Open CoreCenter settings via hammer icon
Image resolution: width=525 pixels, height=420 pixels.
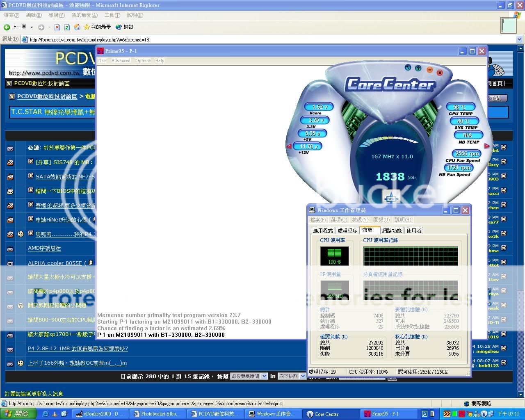[x=408, y=67]
